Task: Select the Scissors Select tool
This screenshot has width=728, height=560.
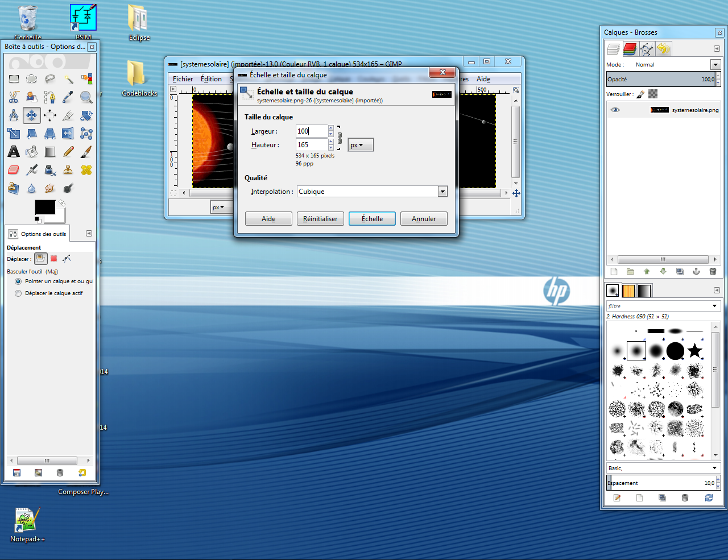Action: pos(14,97)
